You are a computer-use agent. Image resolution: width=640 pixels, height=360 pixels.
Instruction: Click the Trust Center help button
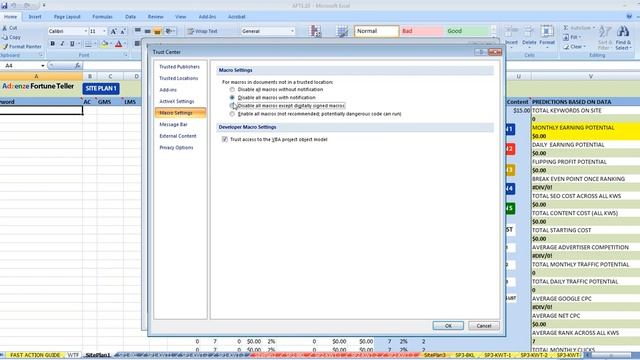pyautogui.click(x=481, y=52)
